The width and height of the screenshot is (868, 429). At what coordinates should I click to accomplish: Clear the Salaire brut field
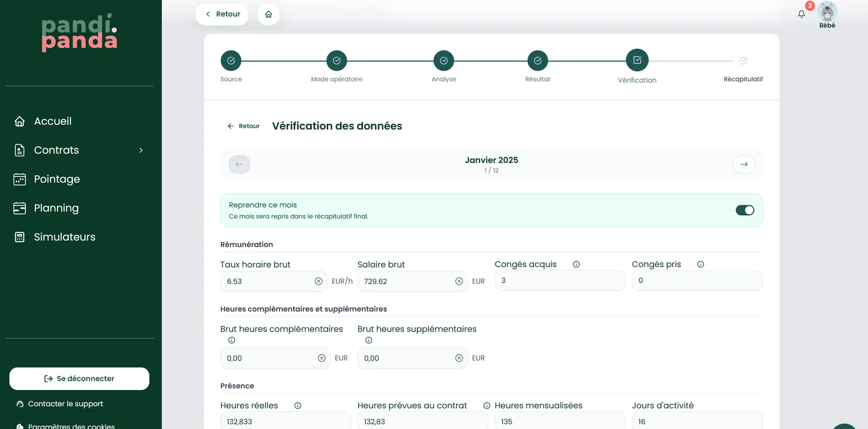tap(459, 281)
